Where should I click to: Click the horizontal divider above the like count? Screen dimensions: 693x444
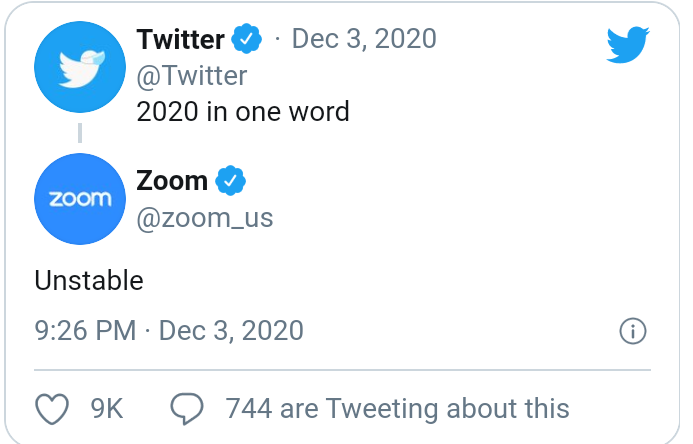(x=342, y=370)
